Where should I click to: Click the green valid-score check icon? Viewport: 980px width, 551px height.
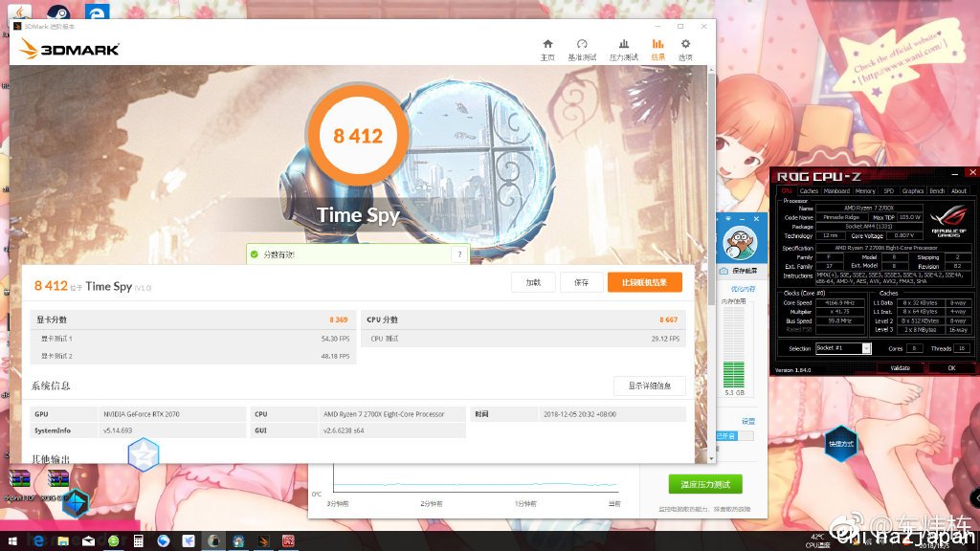pyautogui.click(x=255, y=254)
